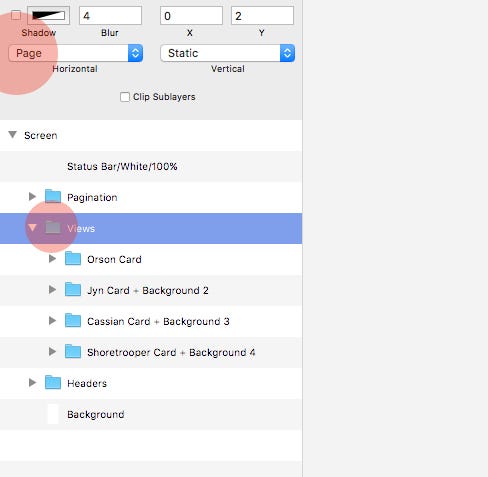This screenshot has width=488, height=477.
Task: Click Cassian Card folder icon
Action: [x=73, y=320]
